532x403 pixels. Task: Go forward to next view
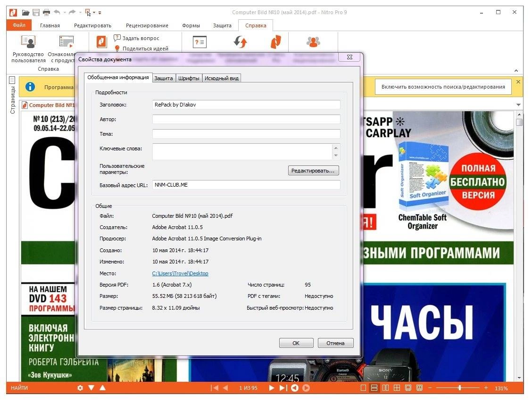coord(306,388)
